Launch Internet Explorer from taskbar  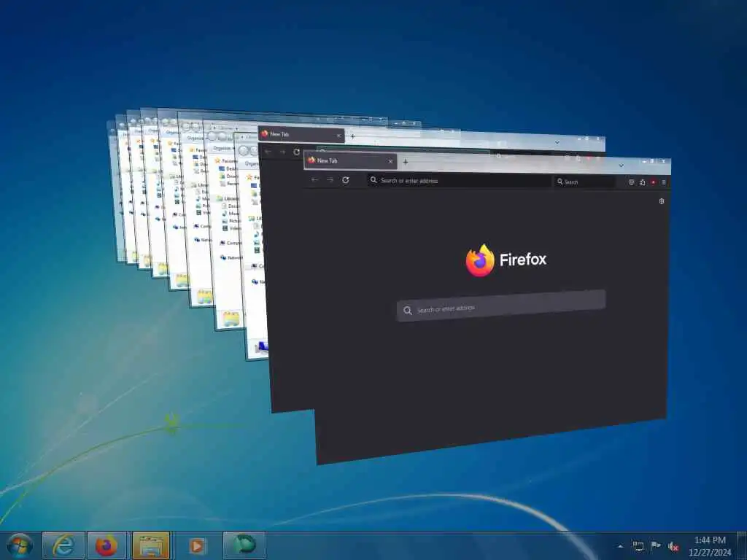(x=64, y=545)
